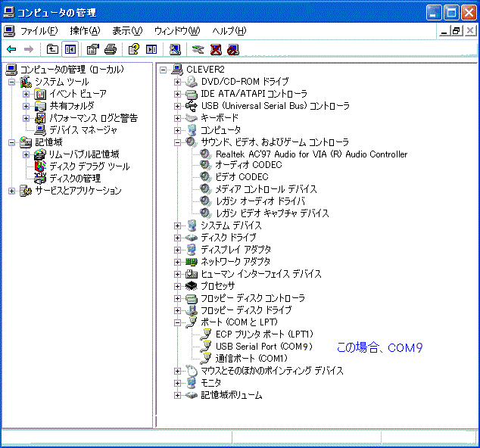Click the Help question mark toolbar icon
Image resolution: width=480 pixels, height=448 pixels.
[134, 49]
